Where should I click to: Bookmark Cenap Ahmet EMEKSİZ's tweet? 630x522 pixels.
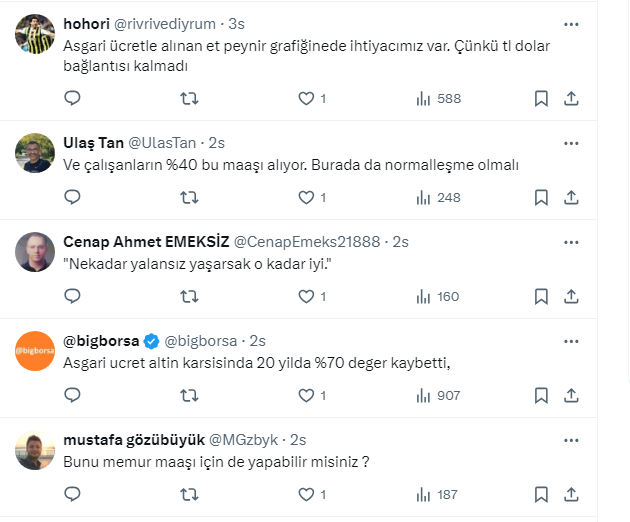click(x=541, y=296)
